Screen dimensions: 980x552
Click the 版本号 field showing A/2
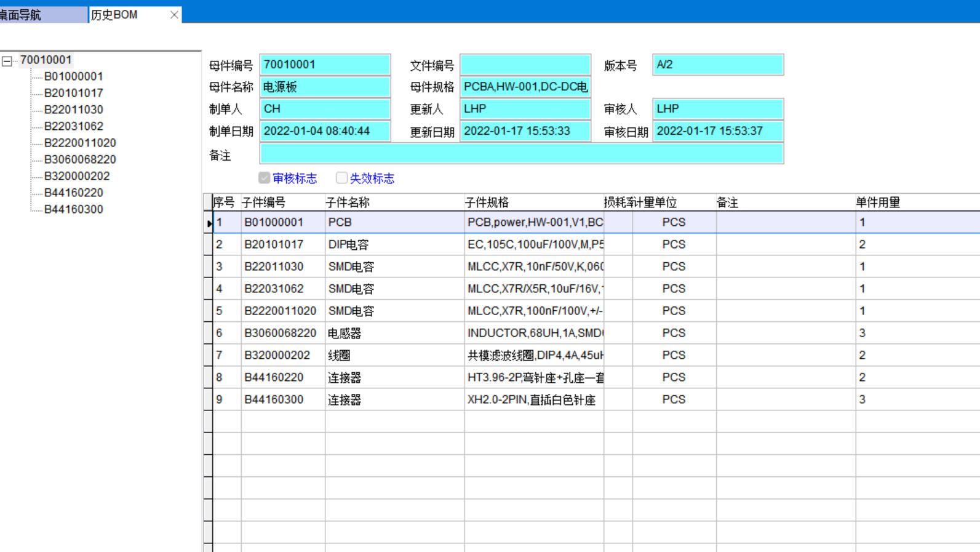coord(717,65)
